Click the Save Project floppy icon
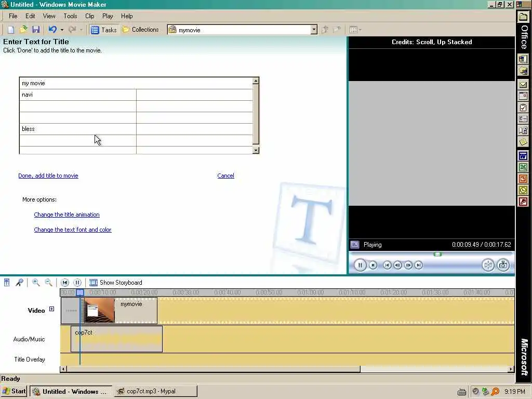The width and height of the screenshot is (532, 399). [36, 30]
